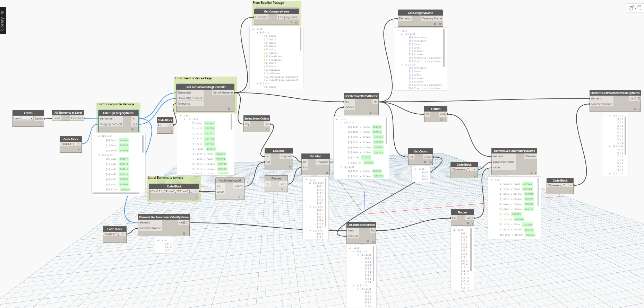Click filled preview square on Element.SetParameterByName

(x=531, y=173)
